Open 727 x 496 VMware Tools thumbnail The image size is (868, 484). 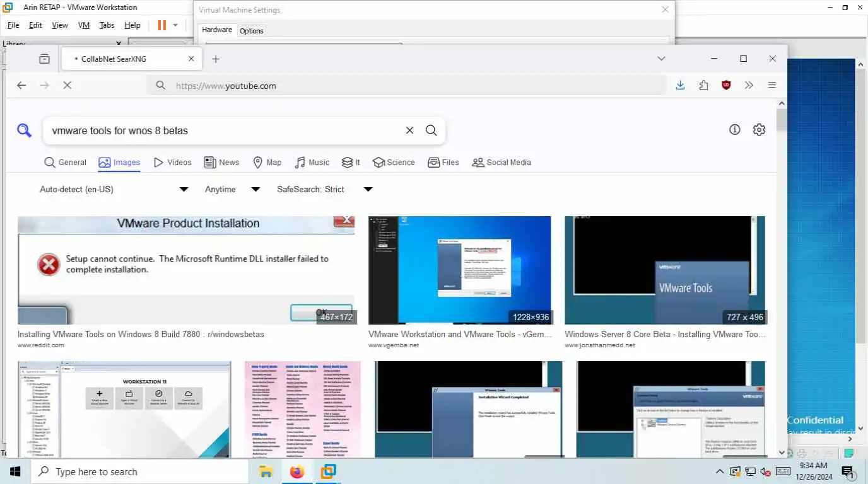pos(665,270)
